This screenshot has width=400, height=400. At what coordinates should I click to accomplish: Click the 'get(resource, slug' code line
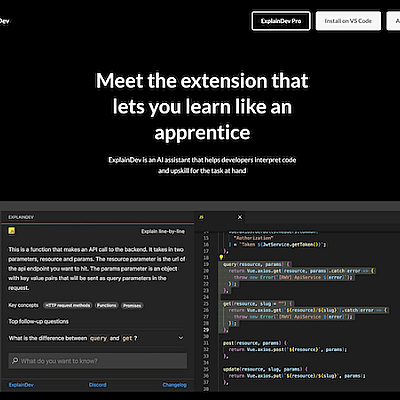tap(258, 303)
